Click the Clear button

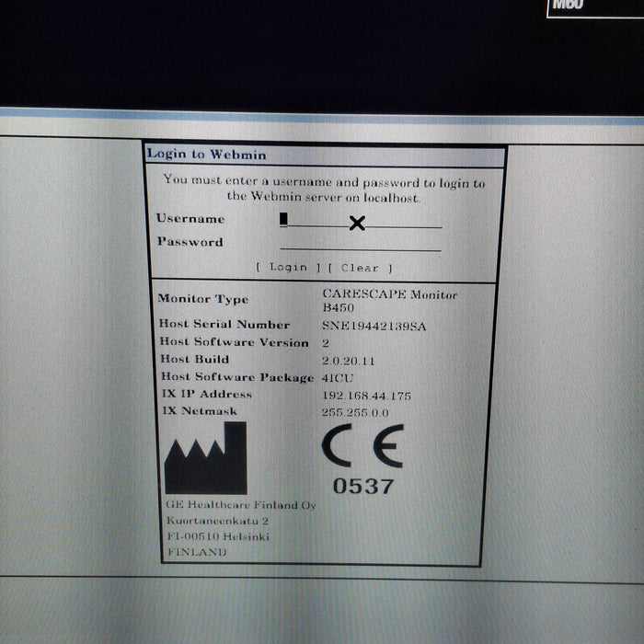[x=361, y=269]
